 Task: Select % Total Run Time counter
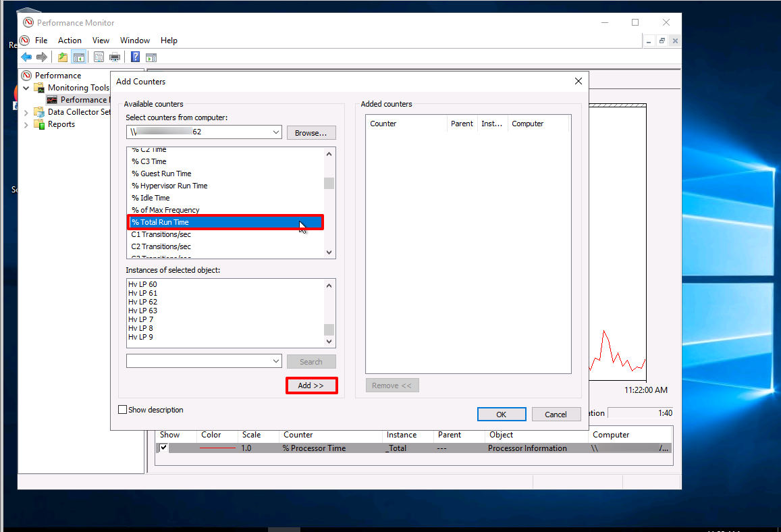[225, 222]
